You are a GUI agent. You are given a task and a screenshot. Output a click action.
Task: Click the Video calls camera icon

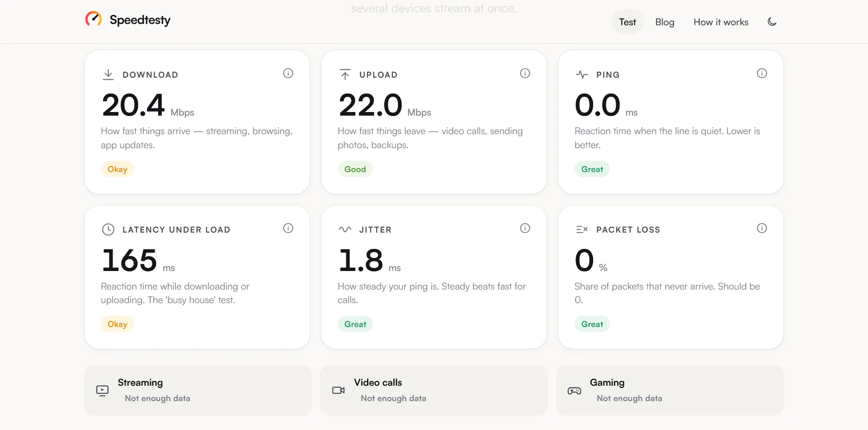pos(339,390)
